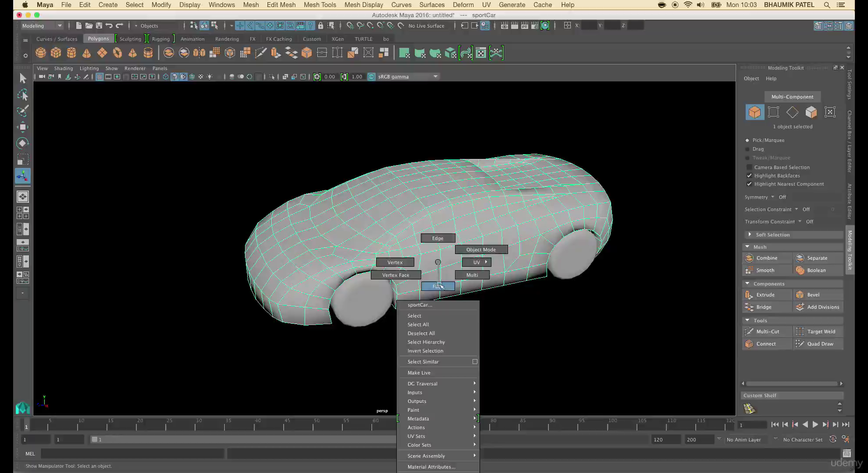Click the Target Weld tool icon
This screenshot has width=868, height=473.
800,332
